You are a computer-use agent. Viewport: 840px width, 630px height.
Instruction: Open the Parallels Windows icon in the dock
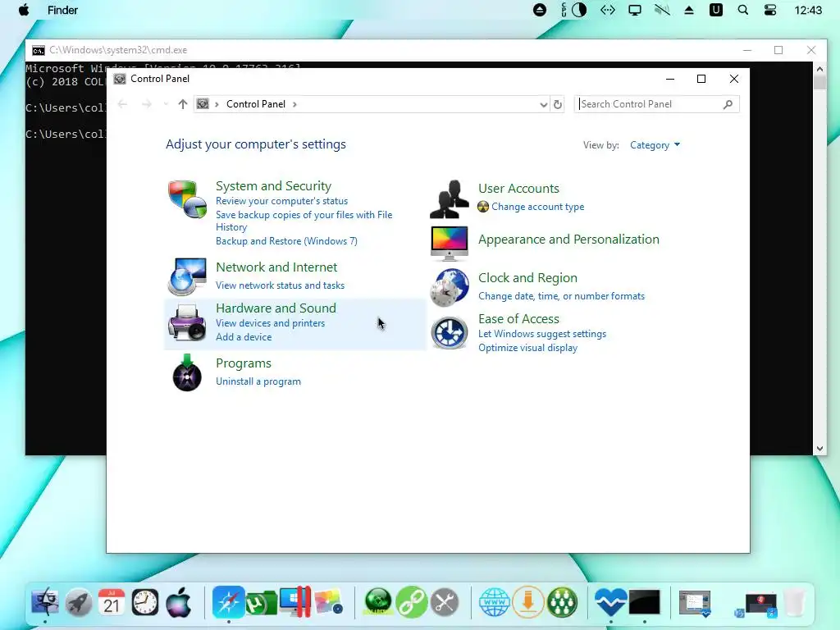pos(295,602)
